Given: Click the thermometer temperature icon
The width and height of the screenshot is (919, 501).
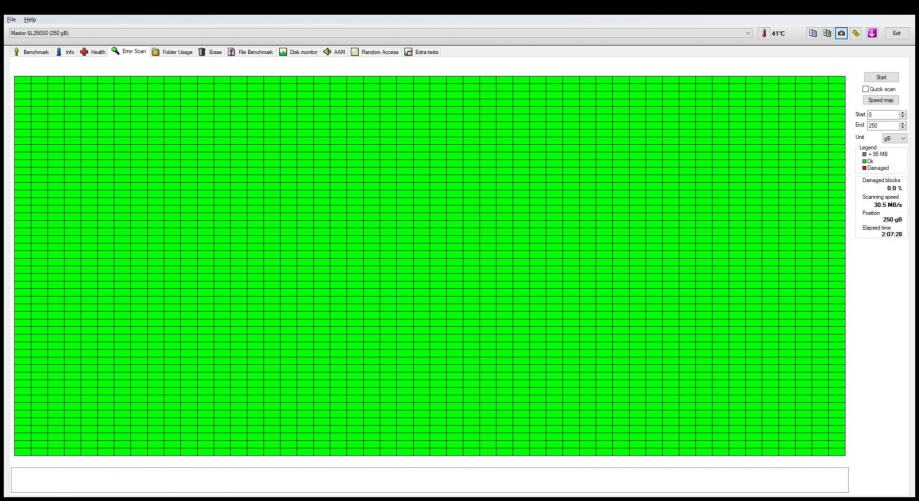Looking at the screenshot, I should [x=764, y=33].
